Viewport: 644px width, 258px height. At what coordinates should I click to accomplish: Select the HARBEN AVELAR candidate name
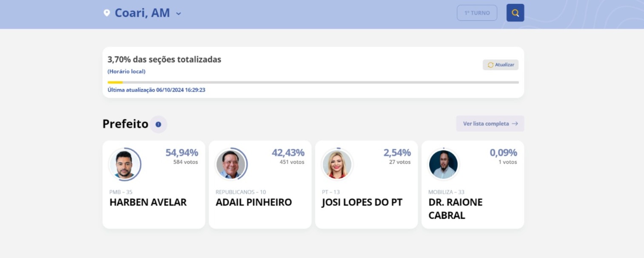pyautogui.click(x=148, y=202)
